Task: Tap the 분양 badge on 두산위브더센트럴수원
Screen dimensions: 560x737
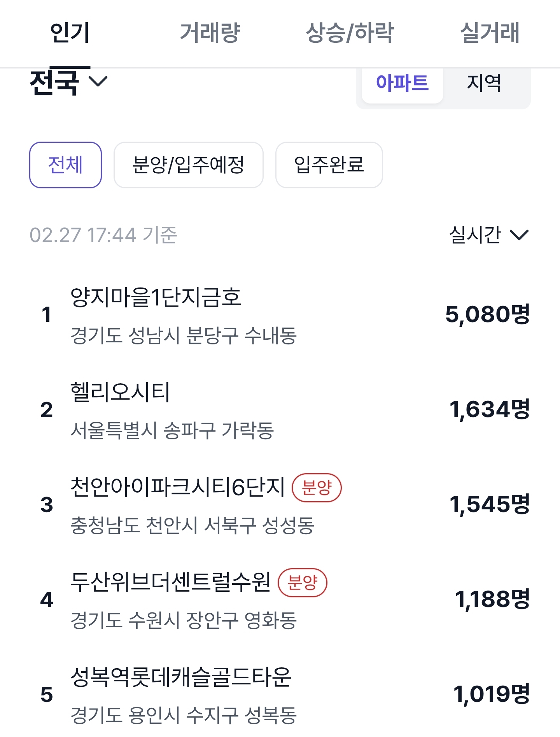Action: (303, 583)
